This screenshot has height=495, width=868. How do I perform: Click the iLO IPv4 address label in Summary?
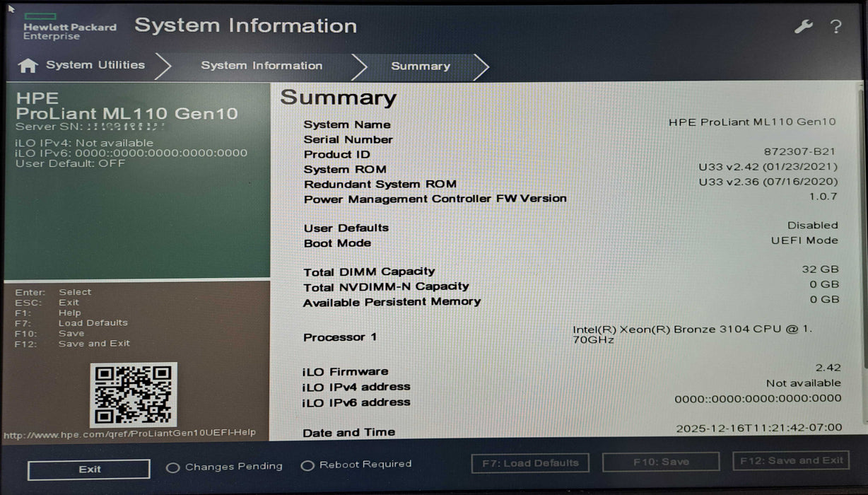tap(356, 387)
